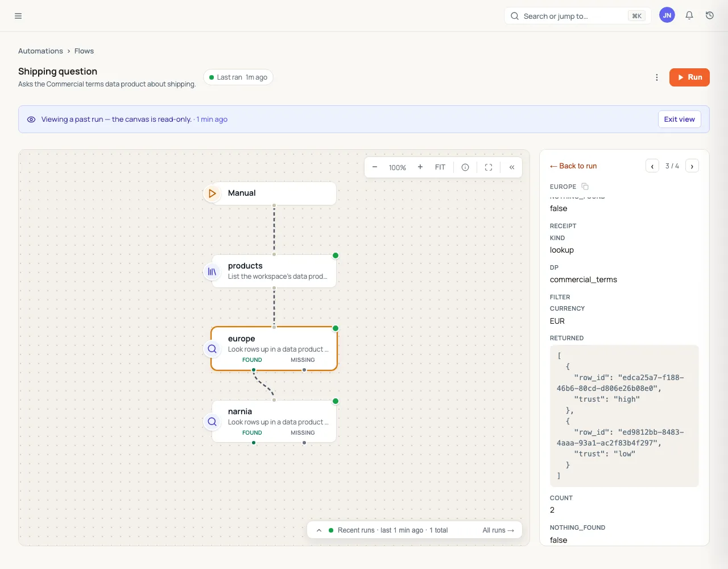Open the notifications bell
The height and width of the screenshot is (569, 728).
689,16
